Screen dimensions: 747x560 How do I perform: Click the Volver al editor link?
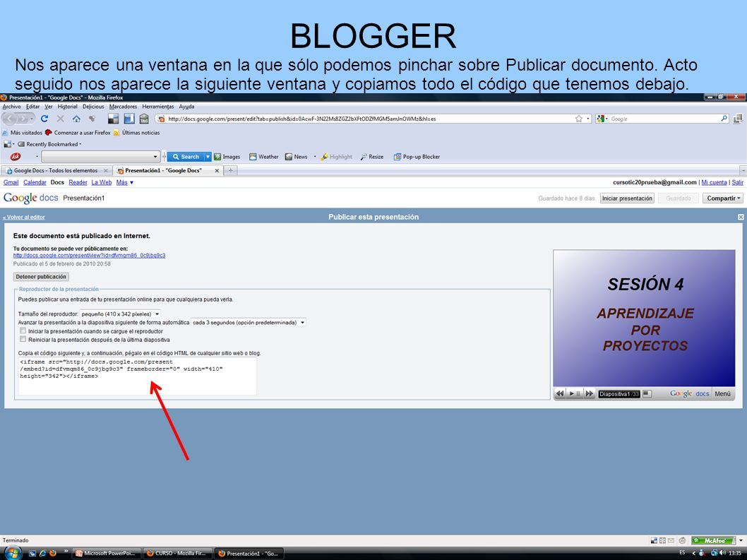(24, 218)
